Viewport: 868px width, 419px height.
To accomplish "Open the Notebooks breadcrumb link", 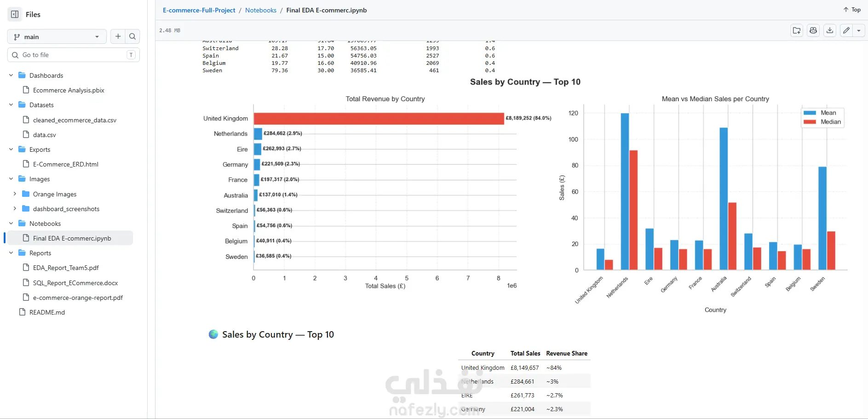I will pos(261,10).
